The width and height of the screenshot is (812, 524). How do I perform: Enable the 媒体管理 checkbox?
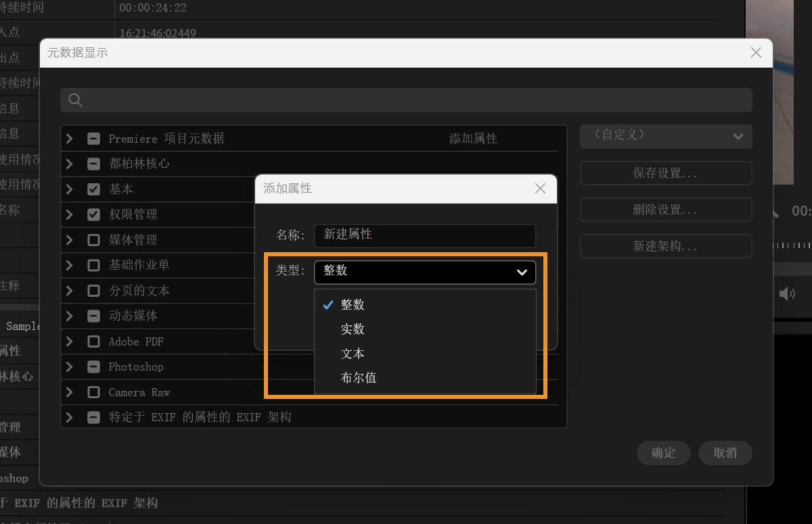tap(94, 240)
